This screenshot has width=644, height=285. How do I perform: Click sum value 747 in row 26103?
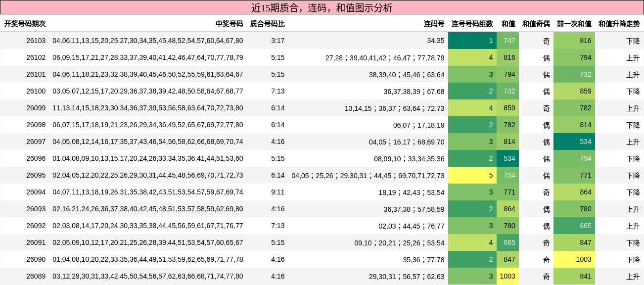coord(508,41)
